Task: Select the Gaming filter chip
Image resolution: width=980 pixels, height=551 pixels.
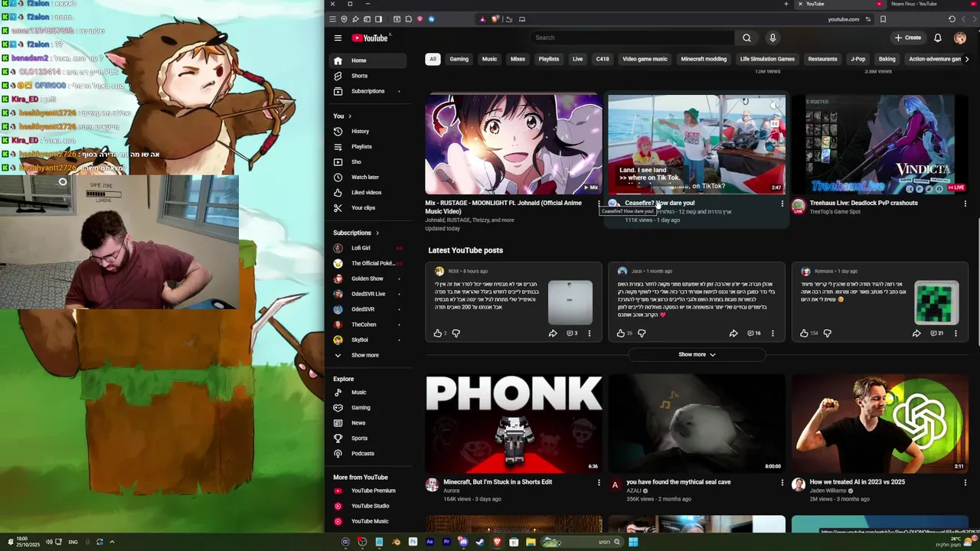Action: tap(459, 59)
